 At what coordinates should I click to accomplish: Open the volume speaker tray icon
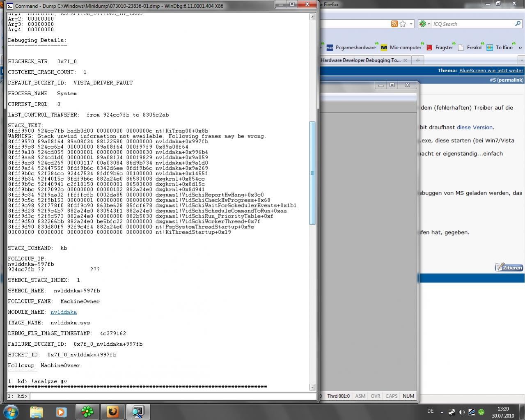[x=462, y=412]
